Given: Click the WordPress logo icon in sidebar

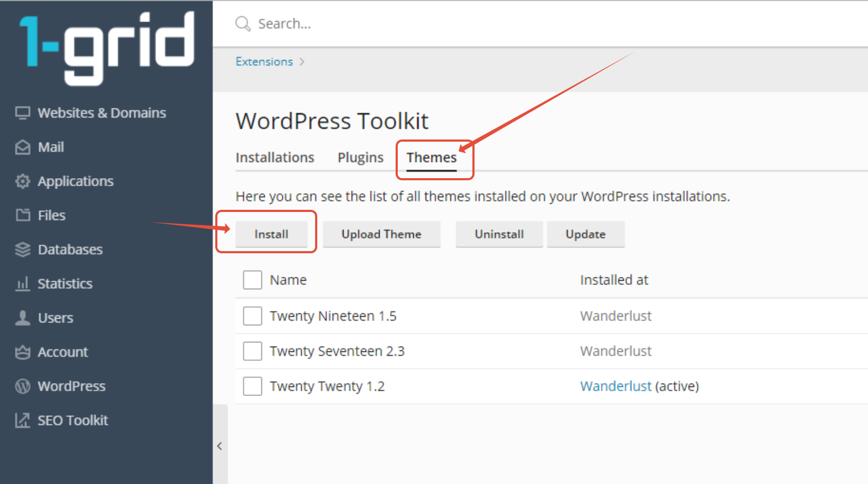Looking at the screenshot, I should coord(23,386).
